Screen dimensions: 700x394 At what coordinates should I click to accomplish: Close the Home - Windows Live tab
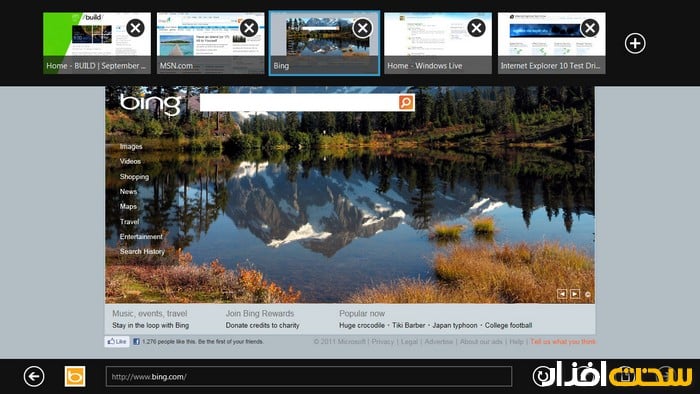[x=476, y=28]
